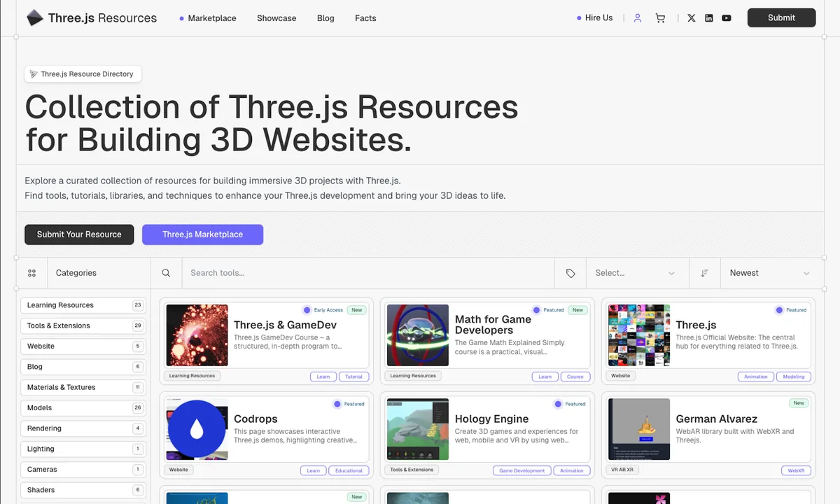Click the blue water drop floating icon
The height and width of the screenshot is (504, 840).
[197, 429]
